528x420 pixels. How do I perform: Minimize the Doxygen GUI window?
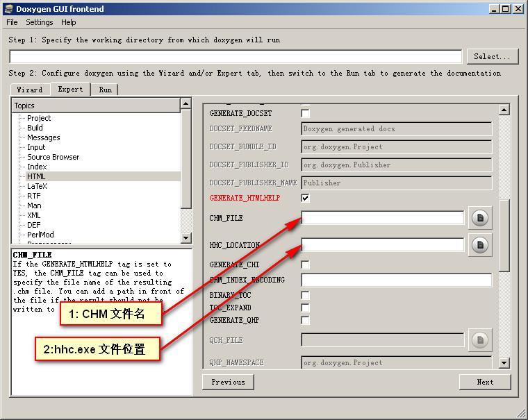[494, 9]
